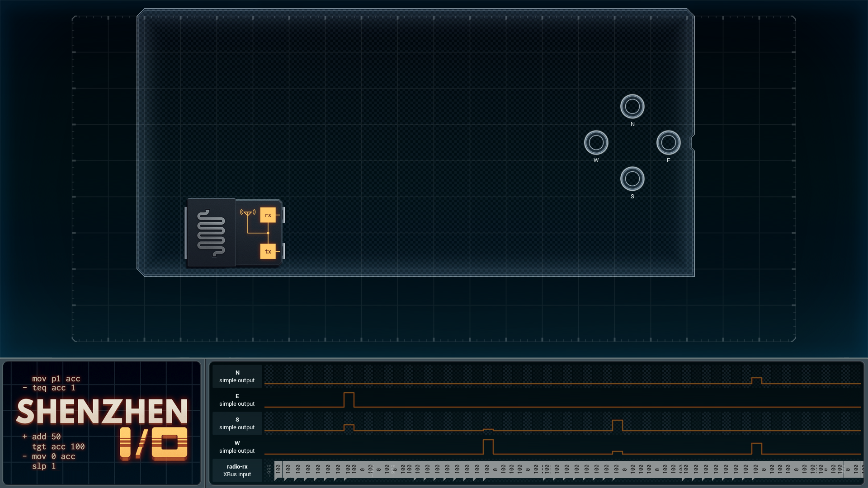Viewport: 868px width, 488px height.
Task: Click the W output pin on the board
Action: (x=596, y=143)
